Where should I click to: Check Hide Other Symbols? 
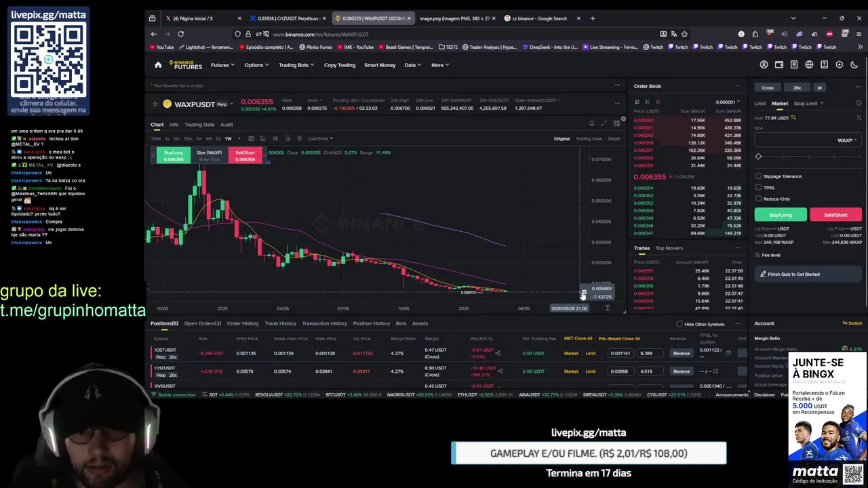point(679,324)
